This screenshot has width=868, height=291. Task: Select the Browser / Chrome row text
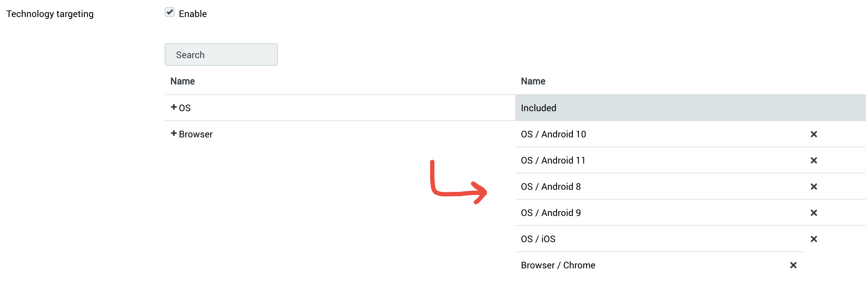(x=558, y=265)
